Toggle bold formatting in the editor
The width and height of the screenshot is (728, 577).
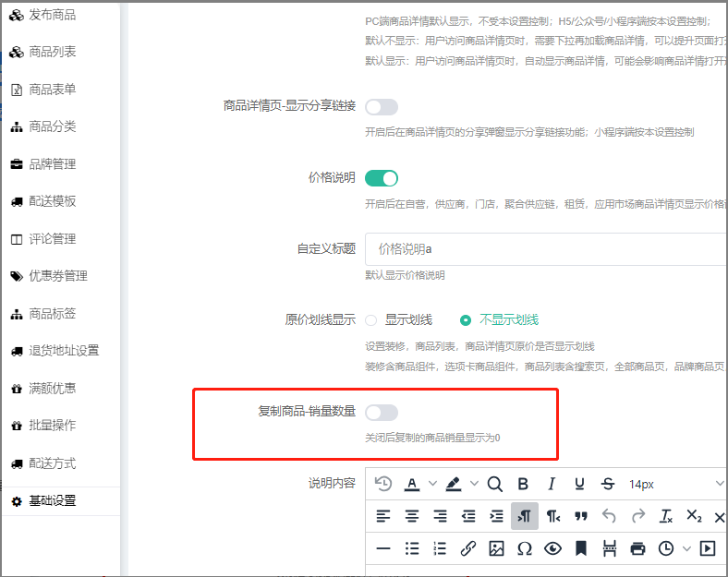tap(523, 484)
